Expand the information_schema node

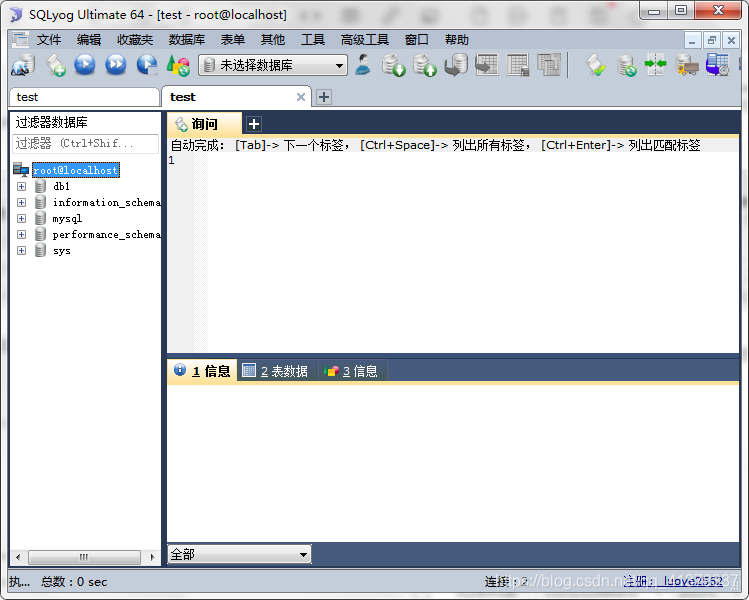click(x=21, y=202)
